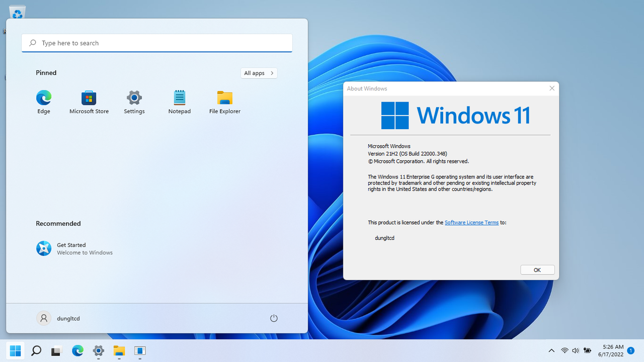
Task: Open volume speaker tray icon
Action: (576, 350)
